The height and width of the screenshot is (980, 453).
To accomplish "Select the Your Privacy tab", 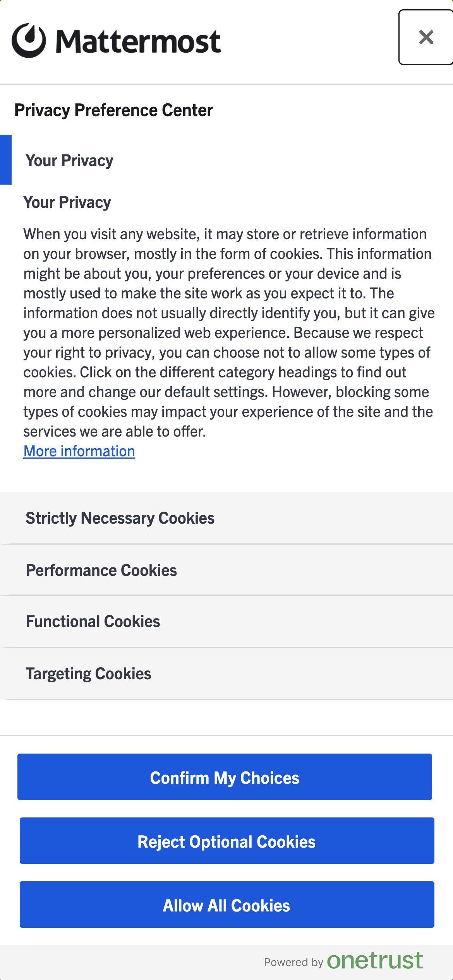I will click(70, 160).
